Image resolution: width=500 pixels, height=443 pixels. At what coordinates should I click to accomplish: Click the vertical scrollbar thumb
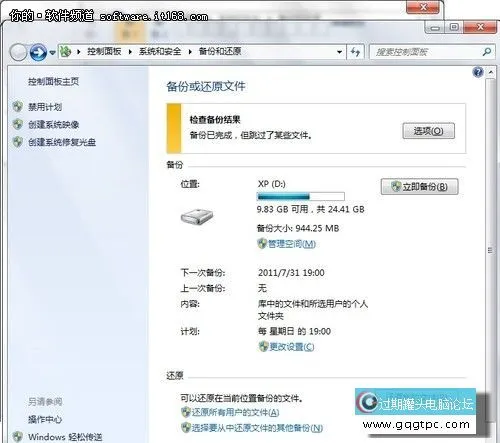[490, 250]
